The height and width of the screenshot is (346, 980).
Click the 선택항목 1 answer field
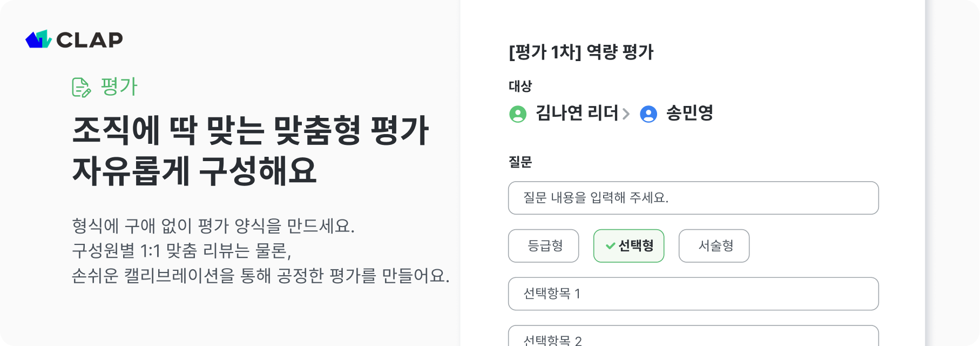click(x=693, y=294)
